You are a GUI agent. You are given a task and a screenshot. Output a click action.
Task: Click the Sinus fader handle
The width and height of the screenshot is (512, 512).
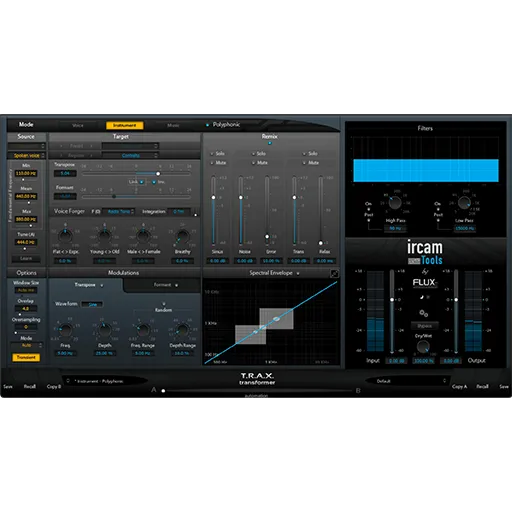[214, 197]
